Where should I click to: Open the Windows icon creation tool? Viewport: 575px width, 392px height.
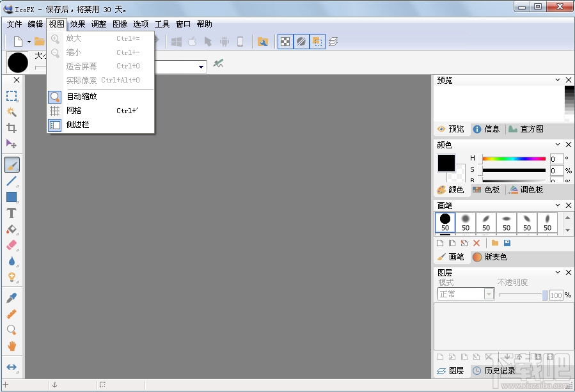click(177, 41)
